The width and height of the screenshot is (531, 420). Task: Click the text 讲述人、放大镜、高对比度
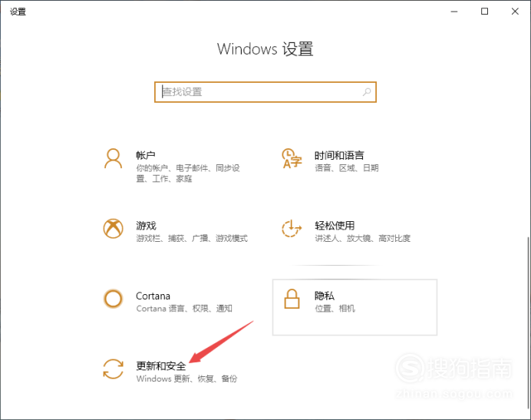[362, 238]
